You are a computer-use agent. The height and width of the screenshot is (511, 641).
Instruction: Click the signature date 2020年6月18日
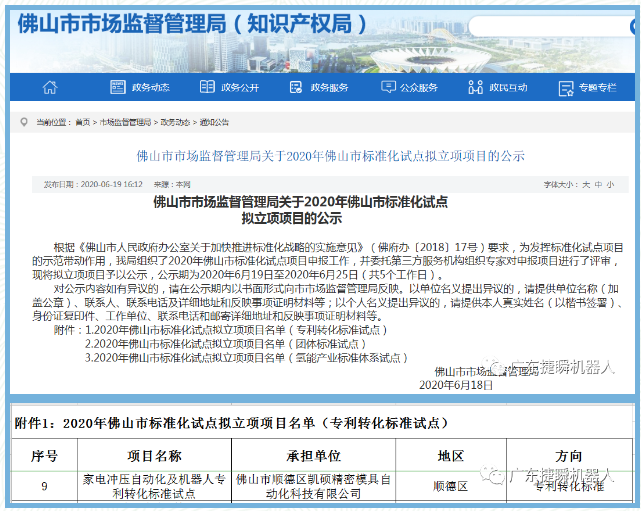(x=456, y=385)
